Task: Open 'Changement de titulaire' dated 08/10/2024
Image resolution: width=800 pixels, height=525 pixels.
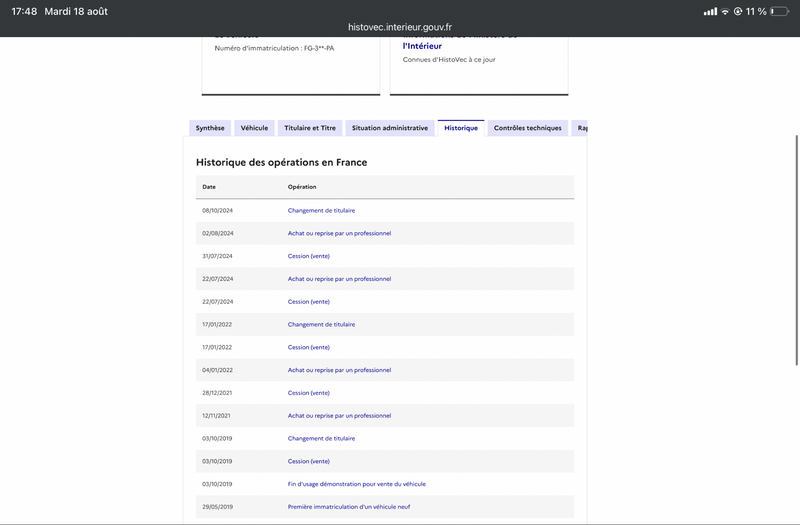Action: click(321, 210)
